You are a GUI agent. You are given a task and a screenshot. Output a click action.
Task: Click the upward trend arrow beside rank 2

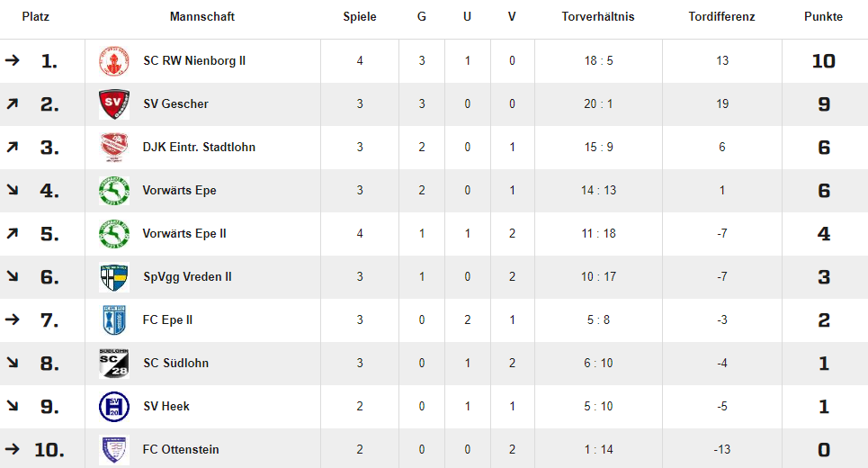click(x=13, y=103)
